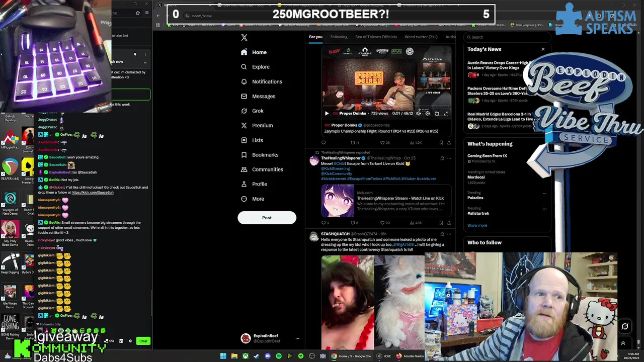644x362 pixels.
Task: Open more options for Paladins trend
Action: (544, 193)
